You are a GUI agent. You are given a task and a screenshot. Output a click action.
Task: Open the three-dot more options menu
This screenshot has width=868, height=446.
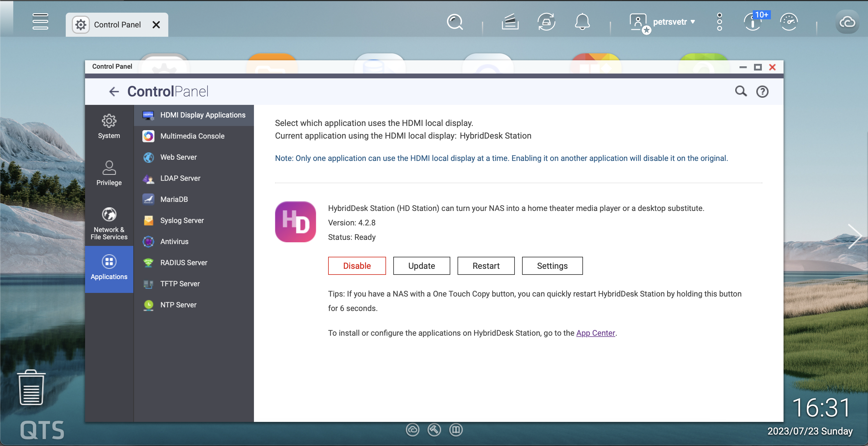(x=719, y=22)
